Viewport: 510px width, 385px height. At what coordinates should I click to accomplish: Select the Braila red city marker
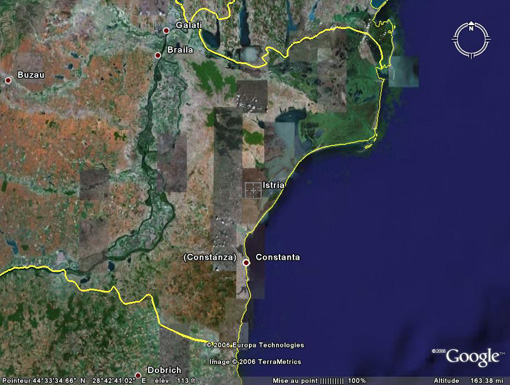158,55
